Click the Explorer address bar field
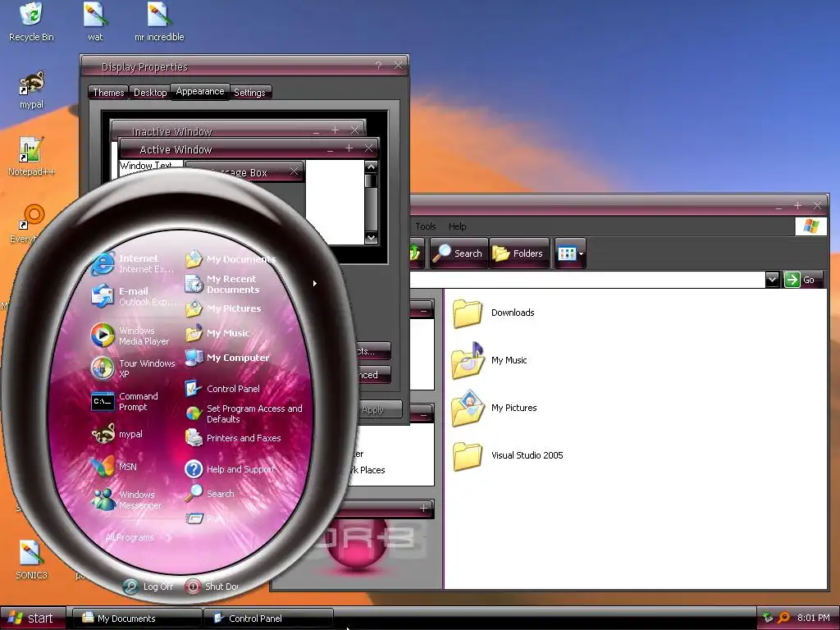Screen dimensions: 840x630 click(x=587, y=280)
